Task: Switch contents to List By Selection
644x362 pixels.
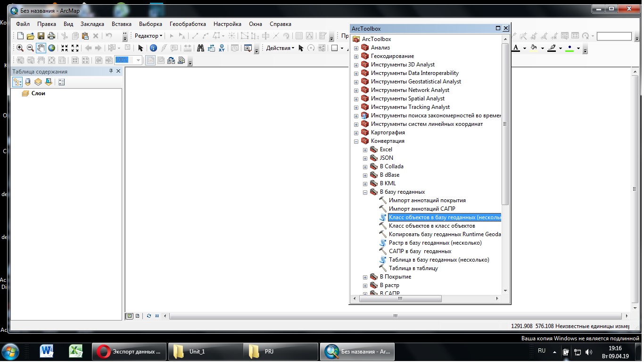Action: pyautogui.click(x=49, y=82)
